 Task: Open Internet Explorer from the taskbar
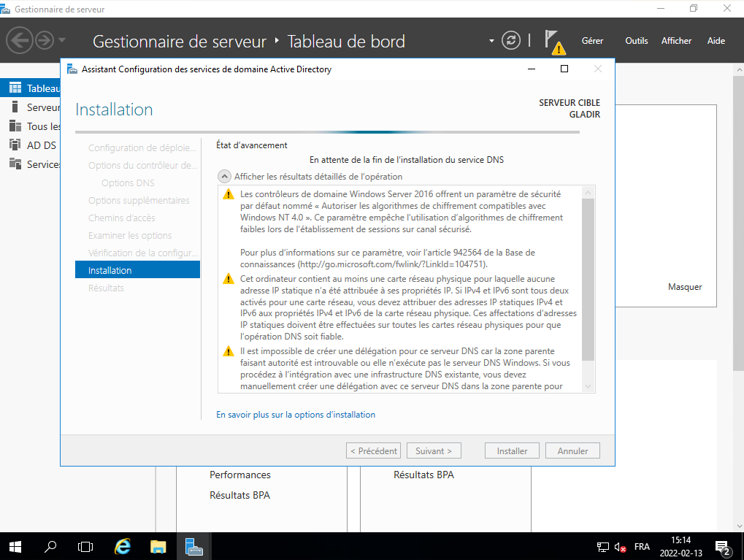point(123,546)
